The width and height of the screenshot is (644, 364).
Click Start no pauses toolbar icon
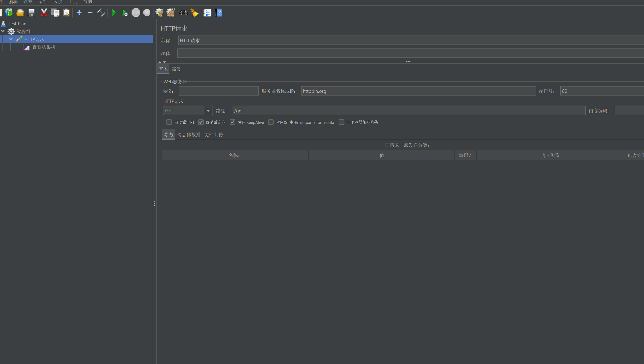coord(125,13)
